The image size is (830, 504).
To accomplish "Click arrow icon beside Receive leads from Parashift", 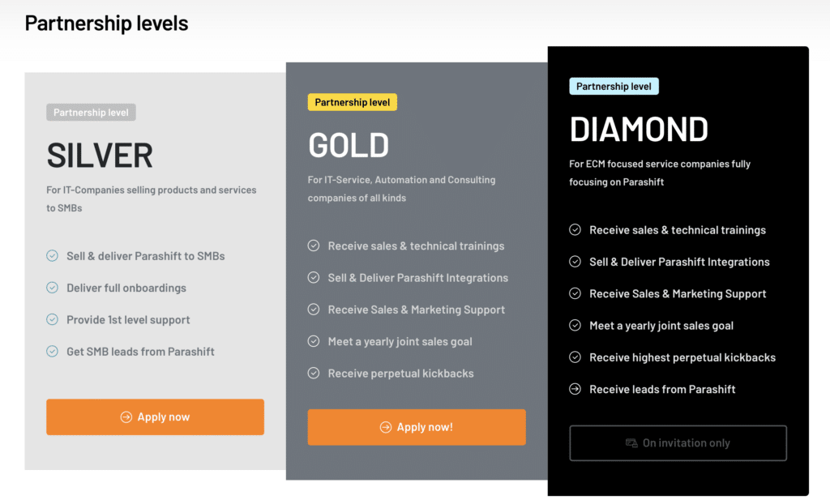I will click(x=575, y=389).
